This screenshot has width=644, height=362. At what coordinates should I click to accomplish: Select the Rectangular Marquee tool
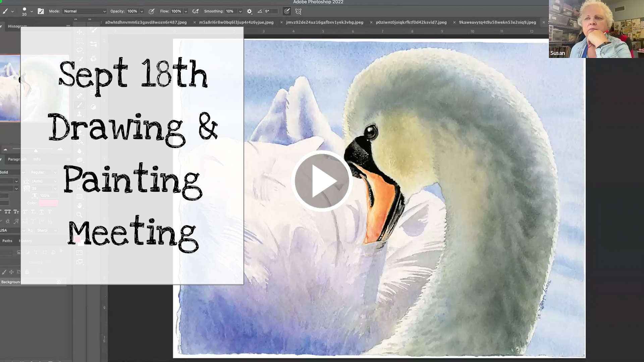pyautogui.click(x=79, y=41)
